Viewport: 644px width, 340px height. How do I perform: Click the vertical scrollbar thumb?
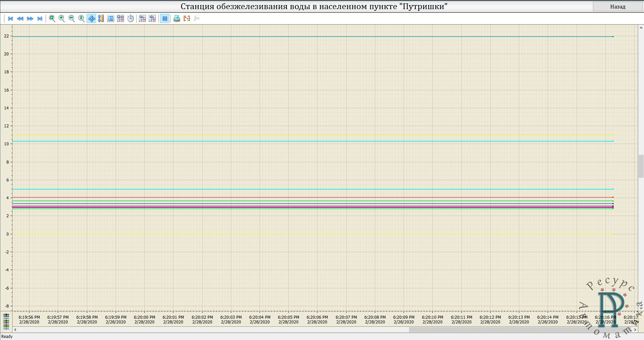point(641,166)
